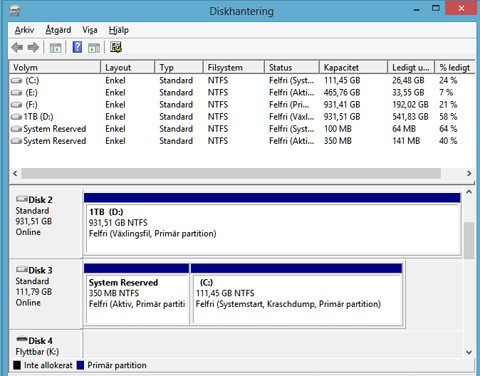Screen dimensions: 480x376
Task: Click the black Inte allokerat legend swatch
Action: [x=17, y=365]
